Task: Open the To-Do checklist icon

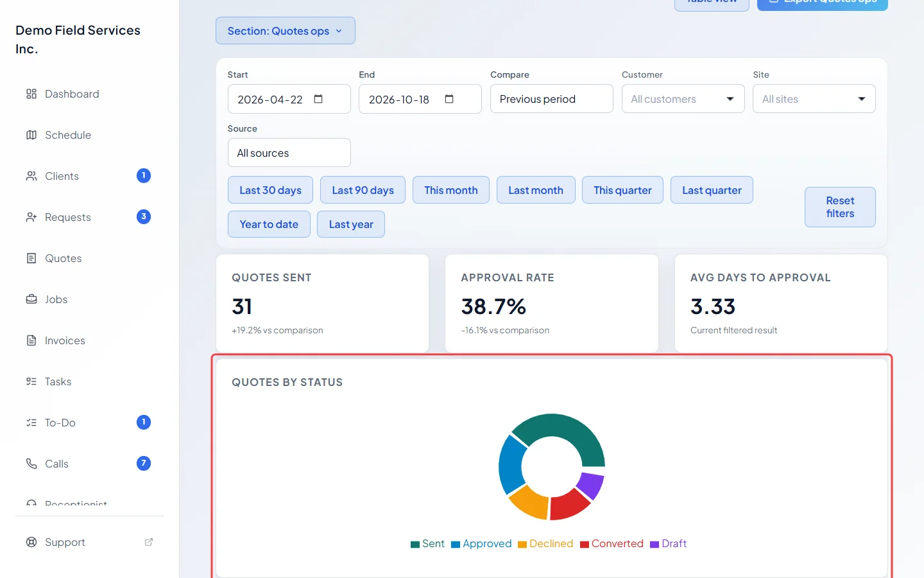Action: coord(31,423)
